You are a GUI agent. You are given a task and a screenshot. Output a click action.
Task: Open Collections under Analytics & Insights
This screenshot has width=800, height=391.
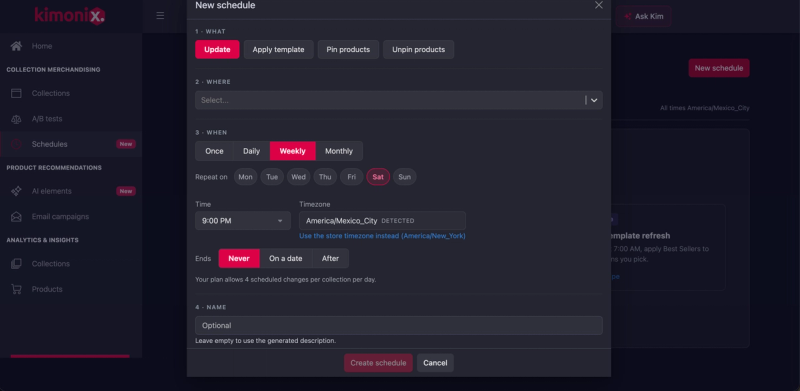coord(71,264)
